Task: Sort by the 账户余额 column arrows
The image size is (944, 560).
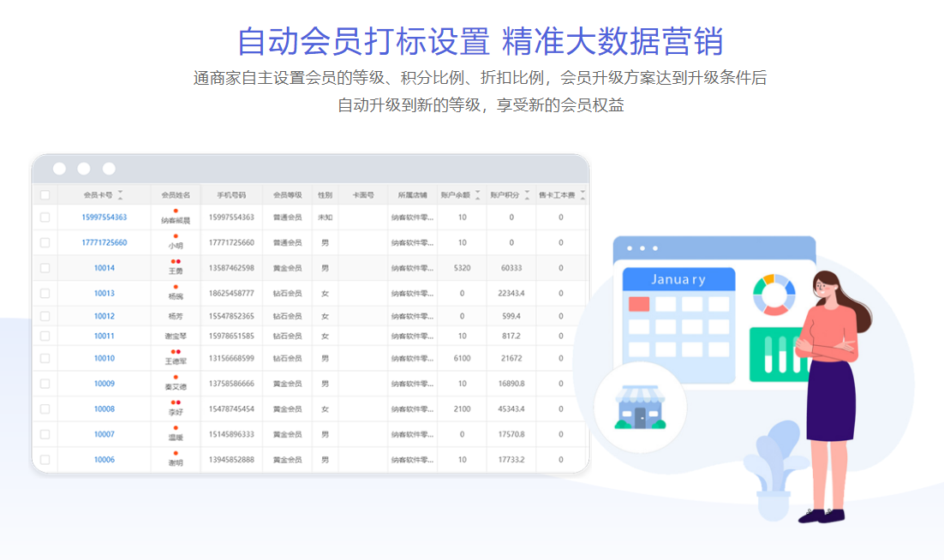Action: (477, 195)
